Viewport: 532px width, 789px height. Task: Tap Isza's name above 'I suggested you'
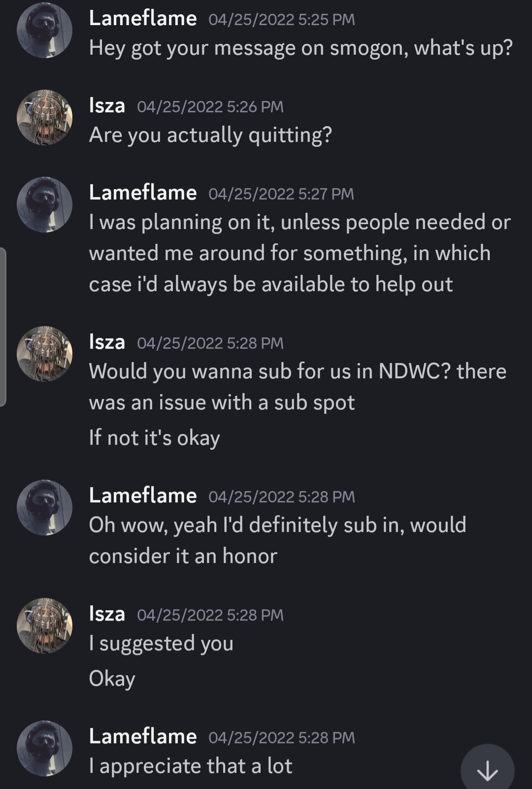coord(107,614)
